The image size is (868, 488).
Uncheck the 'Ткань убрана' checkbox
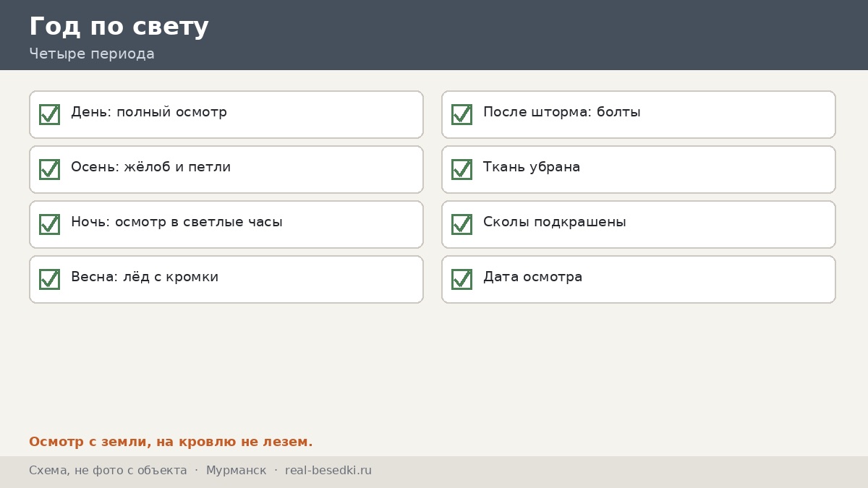[461, 169]
